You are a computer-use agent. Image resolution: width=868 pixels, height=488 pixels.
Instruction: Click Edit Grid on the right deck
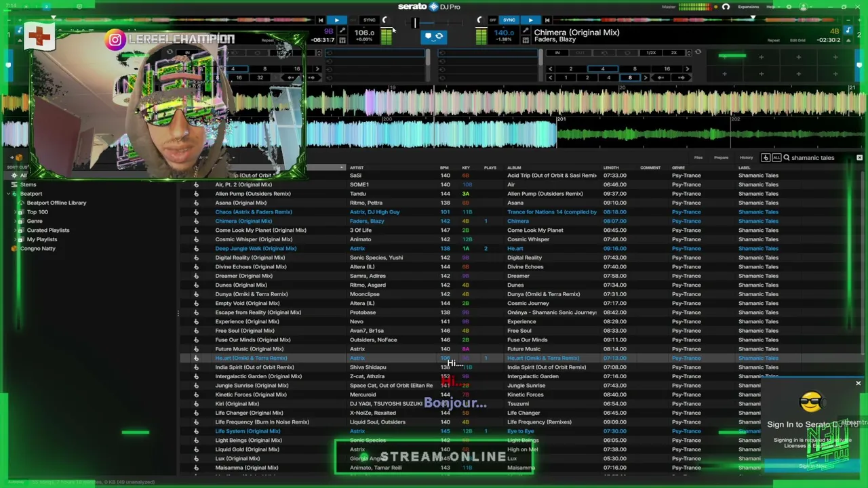798,41
